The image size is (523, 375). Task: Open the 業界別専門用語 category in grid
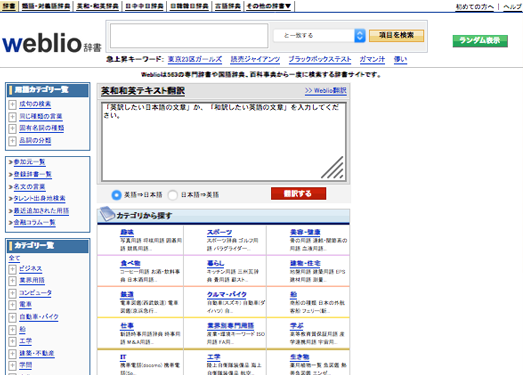[x=230, y=326]
